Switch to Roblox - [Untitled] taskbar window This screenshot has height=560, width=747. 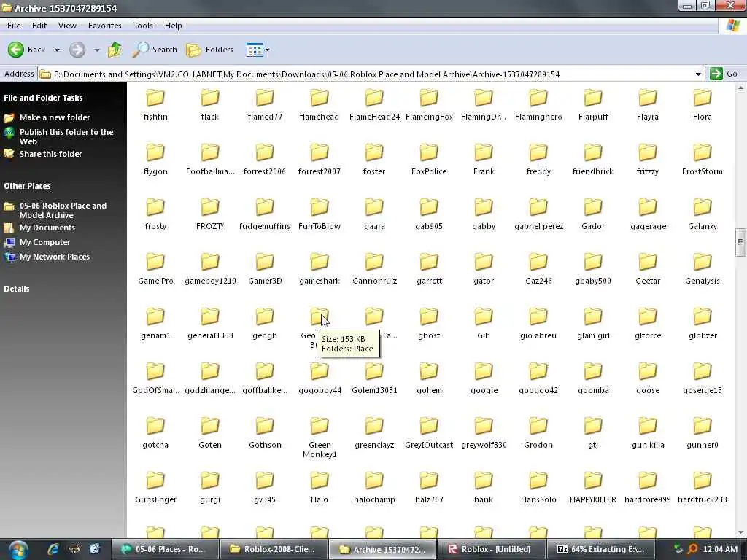[490, 549]
